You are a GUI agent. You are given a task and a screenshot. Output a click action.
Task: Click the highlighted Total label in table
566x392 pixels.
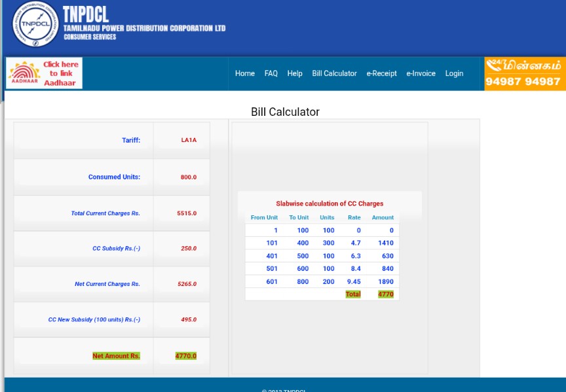pyautogui.click(x=353, y=294)
